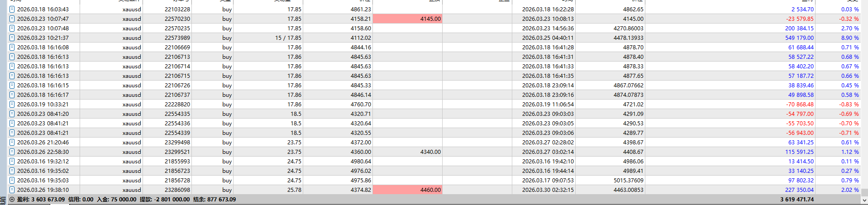This screenshot has height=205, width=868.
Task: Click the scrollbar down arrow
Action: point(864,200)
